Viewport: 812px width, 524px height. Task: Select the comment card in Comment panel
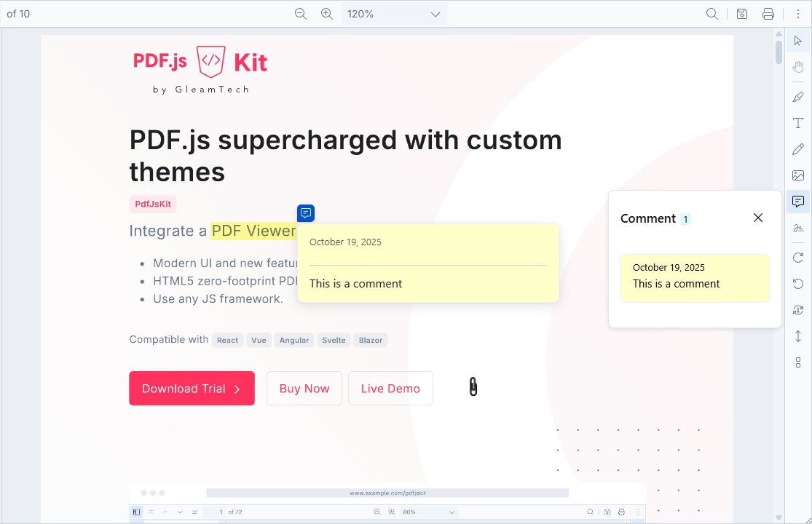coord(695,278)
